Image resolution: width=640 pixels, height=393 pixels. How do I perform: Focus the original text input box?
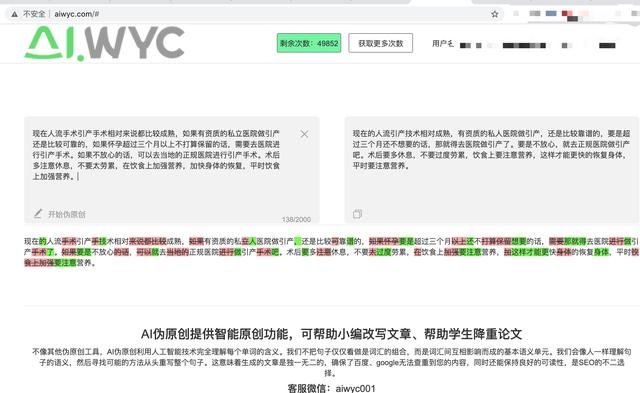pos(172,170)
